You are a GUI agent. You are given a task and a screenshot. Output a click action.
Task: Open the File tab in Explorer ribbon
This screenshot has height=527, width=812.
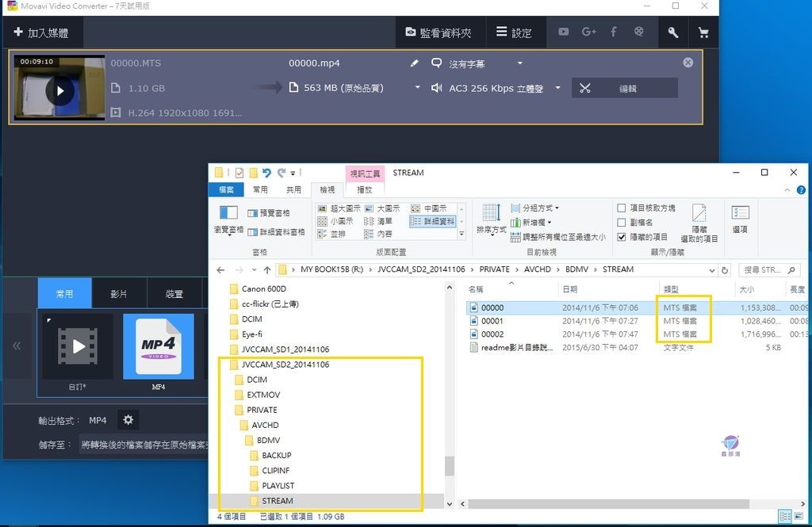pyautogui.click(x=226, y=189)
